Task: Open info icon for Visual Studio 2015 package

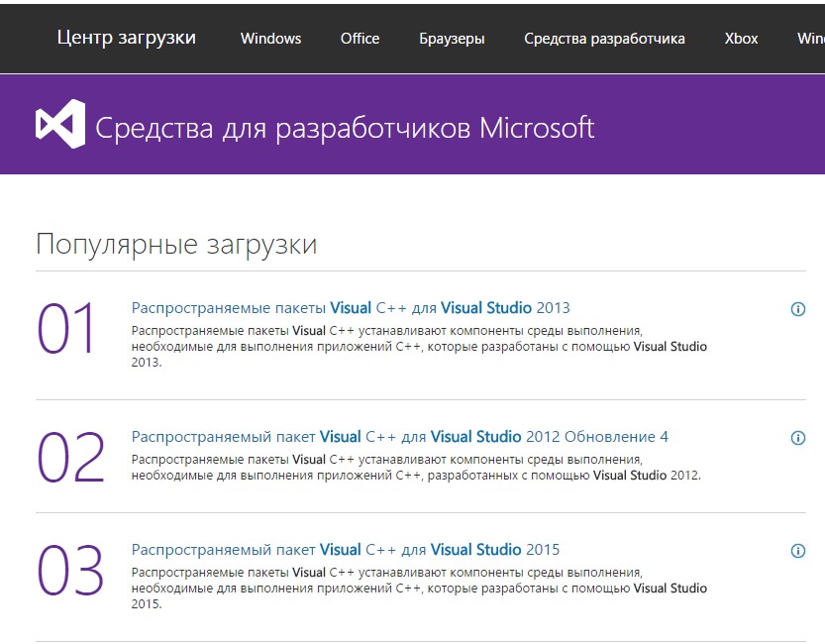Action: [x=797, y=551]
